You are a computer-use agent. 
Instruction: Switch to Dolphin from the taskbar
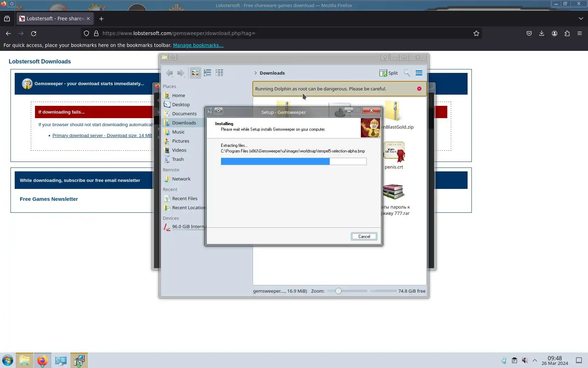(x=24, y=360)
